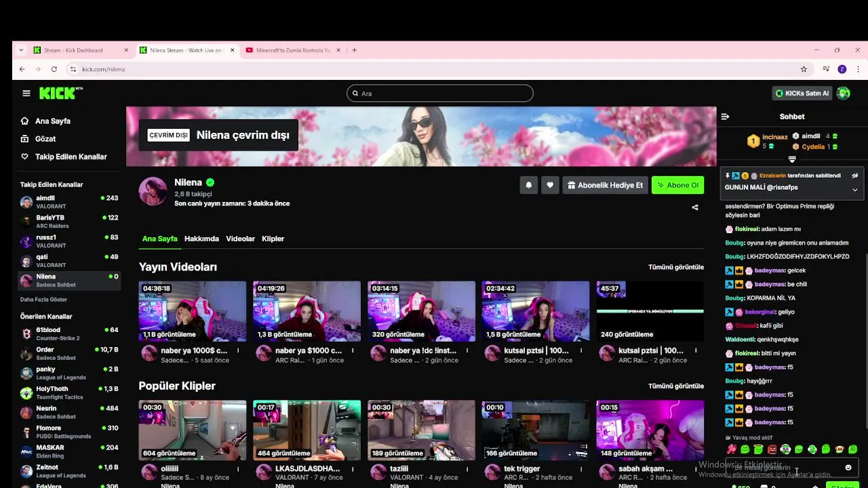Image resolution: width=868 pixels, height=488 pixels.
Task: Open the 04:19:26 stream video thumbnail
Action: click(307, 311)
